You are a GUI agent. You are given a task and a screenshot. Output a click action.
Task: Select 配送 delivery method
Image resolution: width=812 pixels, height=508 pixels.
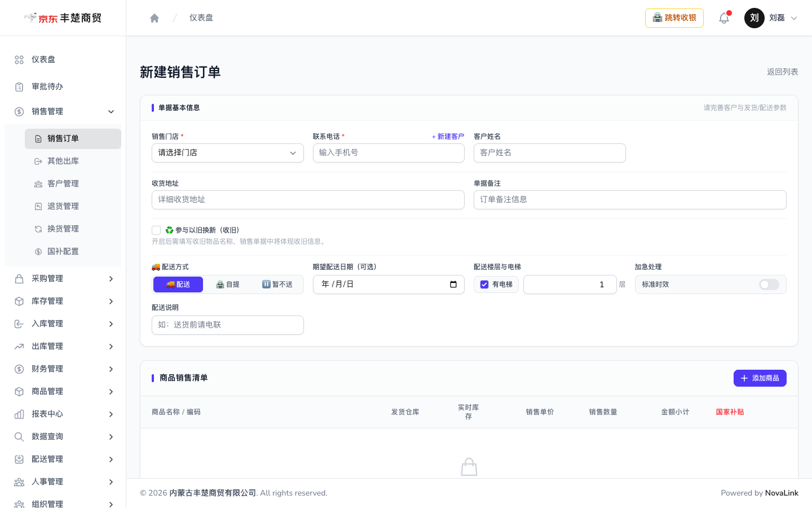pyautogui.click(x=178, y=284)
